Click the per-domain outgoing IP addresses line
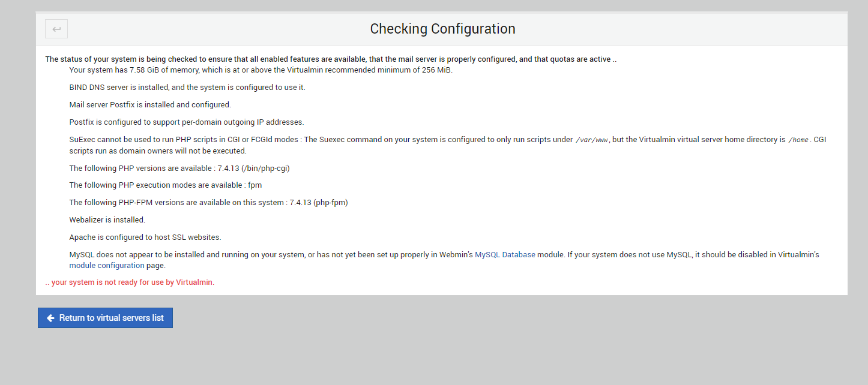Viewport: 868px width, 385px height. point(187,122)
